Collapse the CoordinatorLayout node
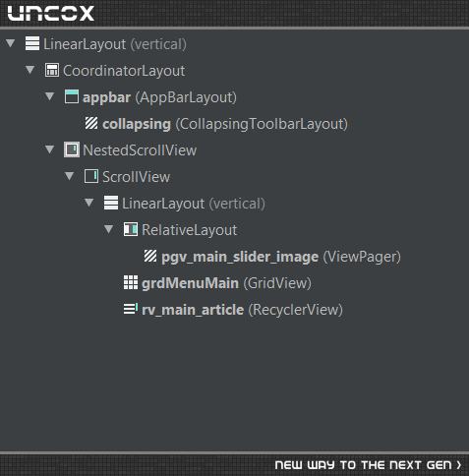The image size is (469, 476). point(30,70)
